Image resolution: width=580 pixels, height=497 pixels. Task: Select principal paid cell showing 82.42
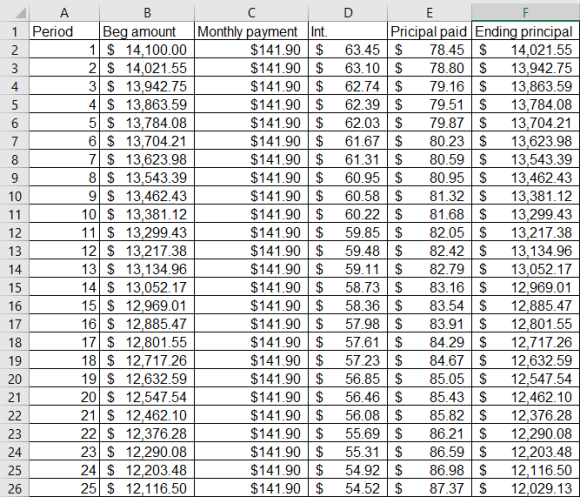click(x=429, y=251)
